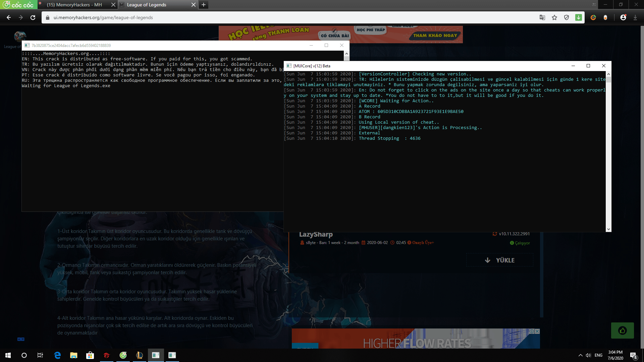Click 'sByte - Ban: 1 week - 2 month' text
Viewport: 644px width, 362px height.
point(332,243)
